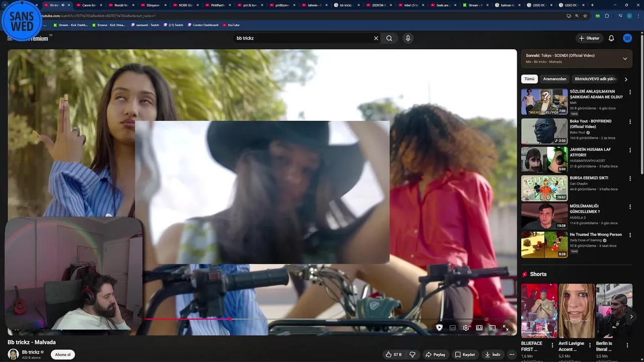Screen dimensions: 644x362
Task: Switch to the Canım İste browser tab
Action: pos(89,5)
